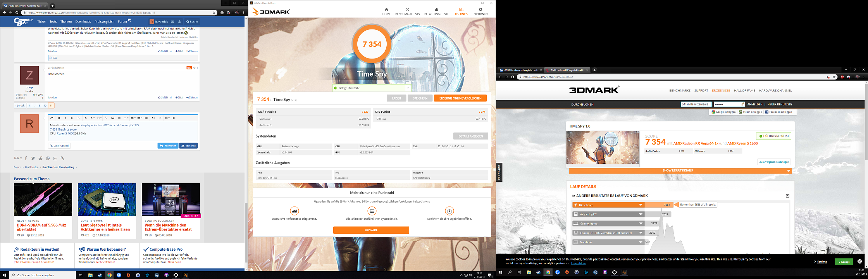Click into the forum reply text area

(123, 131)
